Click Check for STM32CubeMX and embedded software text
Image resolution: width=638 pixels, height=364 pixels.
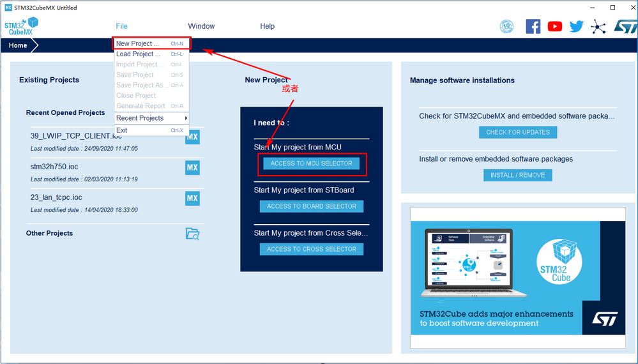pos(517,116)
